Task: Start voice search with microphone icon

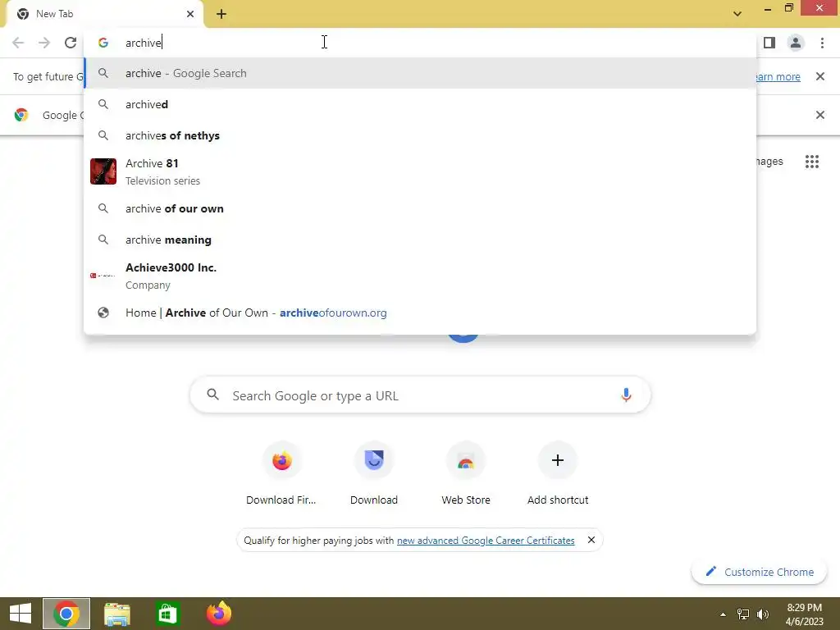Action: [626, 395]
